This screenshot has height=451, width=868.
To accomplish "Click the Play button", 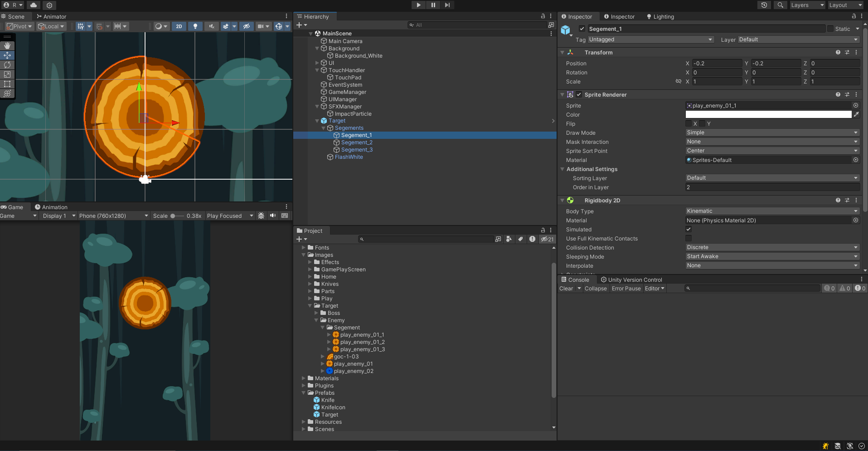I will [418, 5].
